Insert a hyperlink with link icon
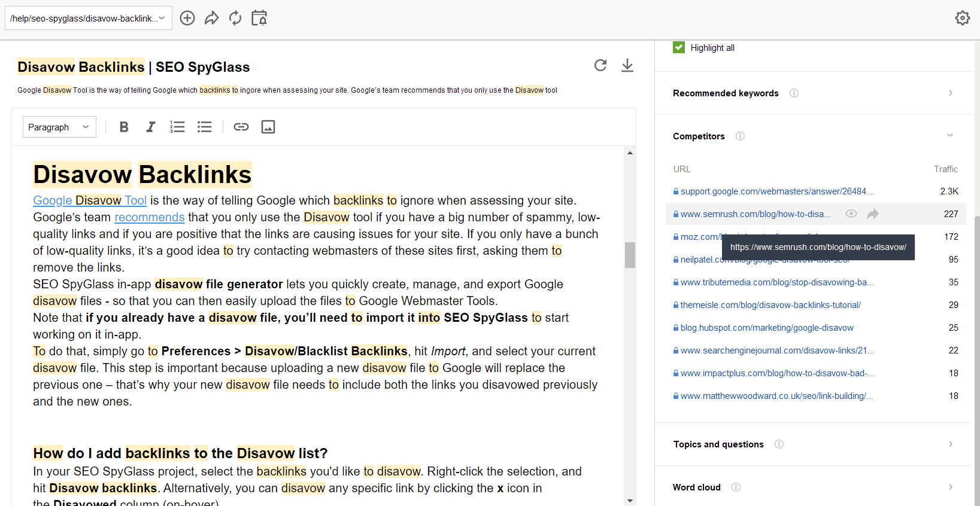 click(241, 127)
